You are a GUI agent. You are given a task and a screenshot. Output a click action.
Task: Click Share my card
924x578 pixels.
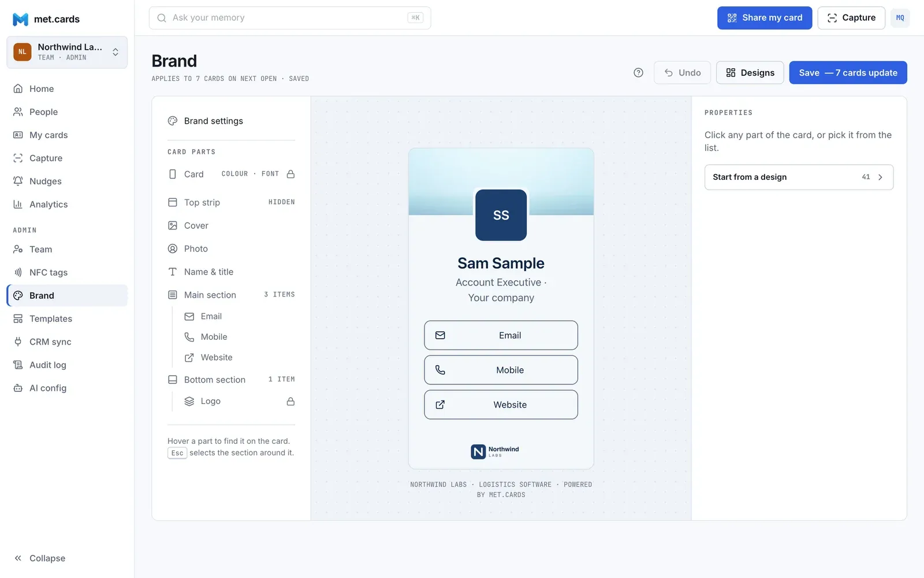[x=765, y=18]
